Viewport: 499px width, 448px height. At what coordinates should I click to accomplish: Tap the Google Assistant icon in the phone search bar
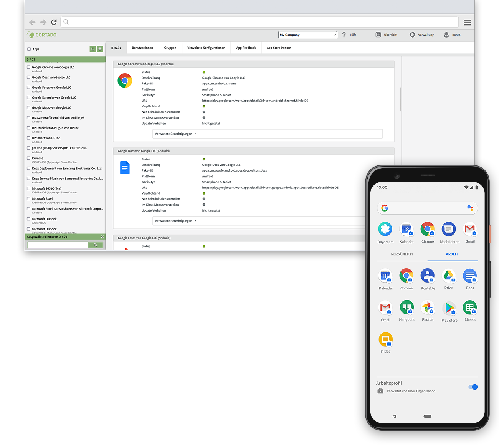tap(470, 208)
